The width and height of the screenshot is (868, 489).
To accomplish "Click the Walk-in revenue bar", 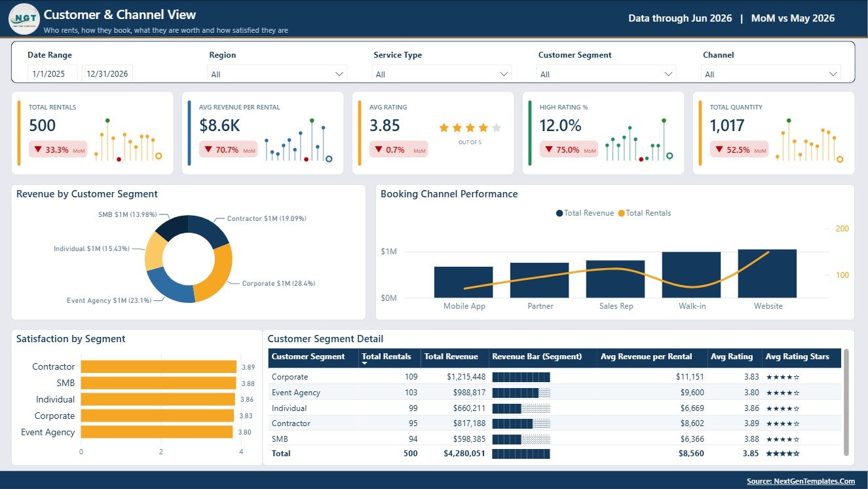I will click(x=691, y=275).
